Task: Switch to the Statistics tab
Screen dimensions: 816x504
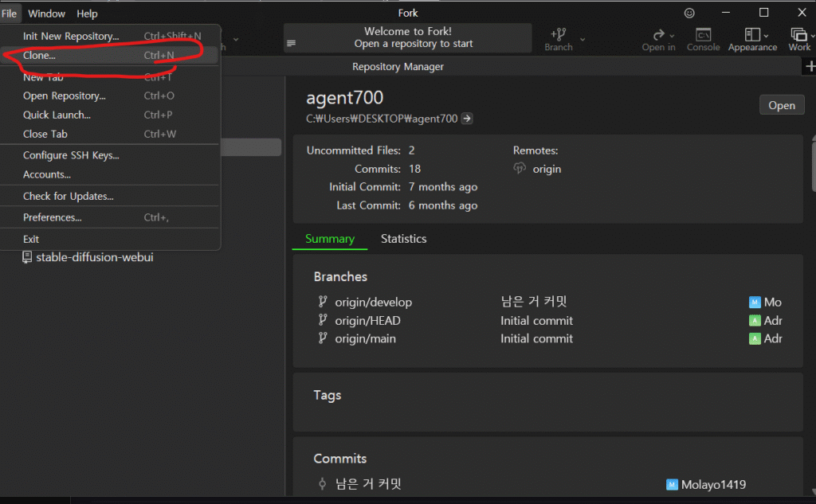Action: (403, 239)
